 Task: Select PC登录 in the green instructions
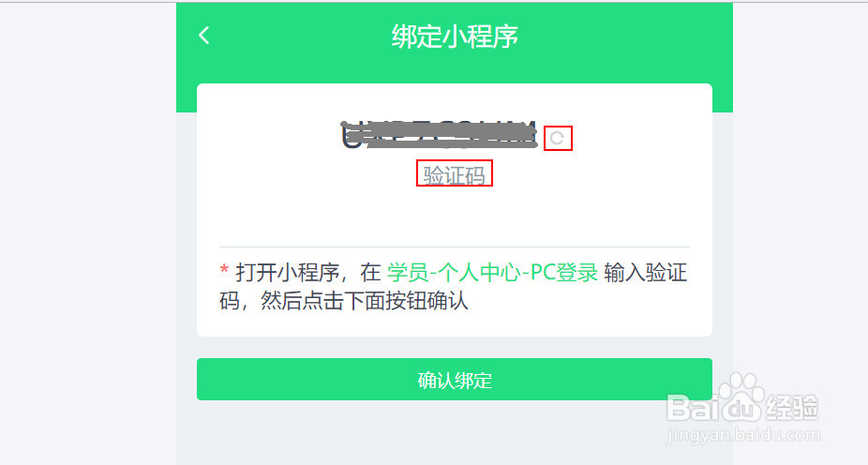tap(563, 273)
